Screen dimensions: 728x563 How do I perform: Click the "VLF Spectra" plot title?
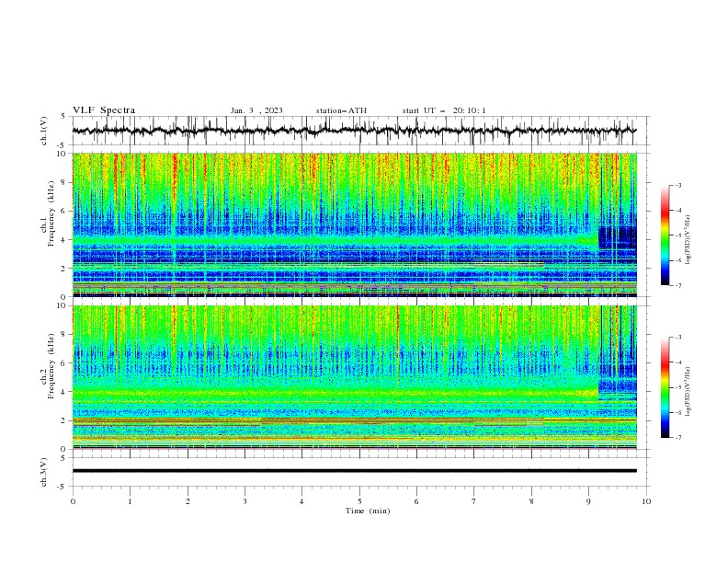104,110
